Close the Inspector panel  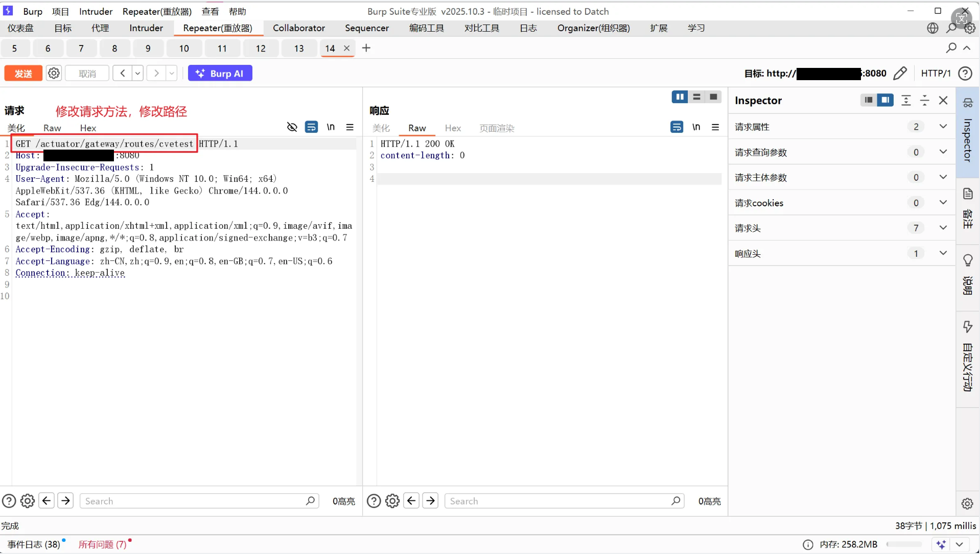point(943,100)
